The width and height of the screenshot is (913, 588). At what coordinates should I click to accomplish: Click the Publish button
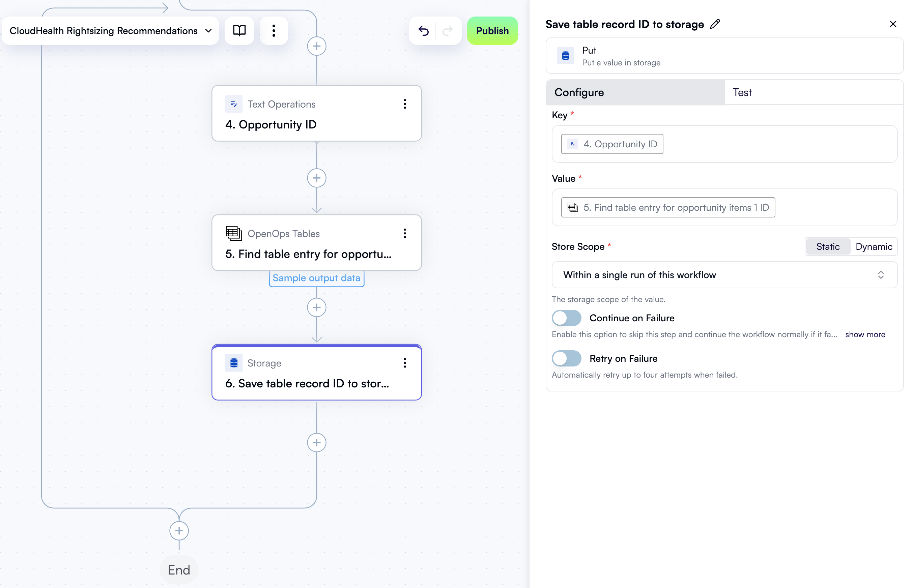pyautogui.click(x=492, y=31)
